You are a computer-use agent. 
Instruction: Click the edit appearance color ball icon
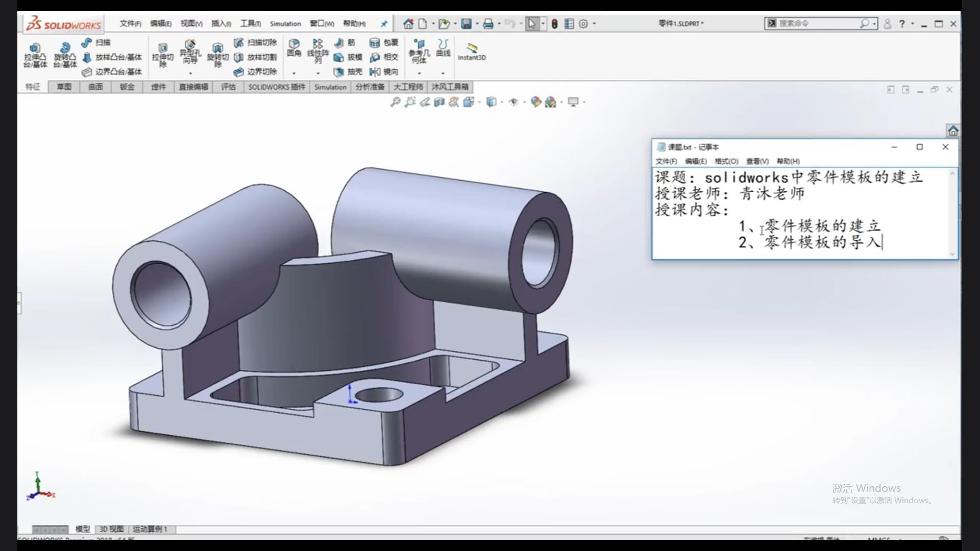tap(535, 102)
